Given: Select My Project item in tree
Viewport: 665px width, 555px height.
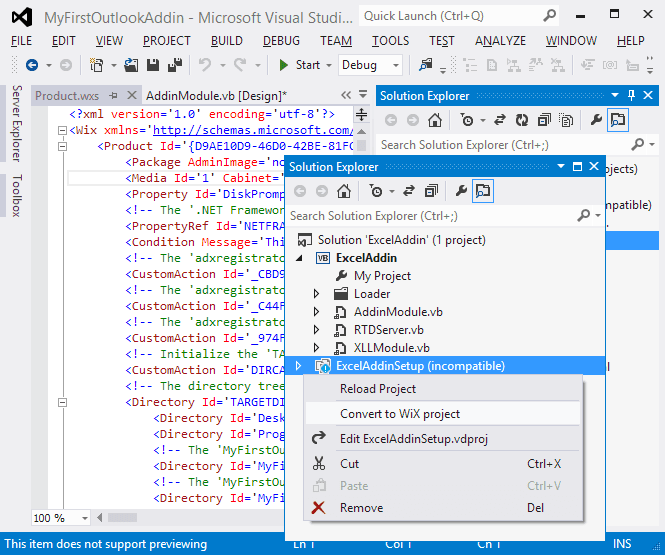Looking at the screenshot, I should (x=382, y=276).
